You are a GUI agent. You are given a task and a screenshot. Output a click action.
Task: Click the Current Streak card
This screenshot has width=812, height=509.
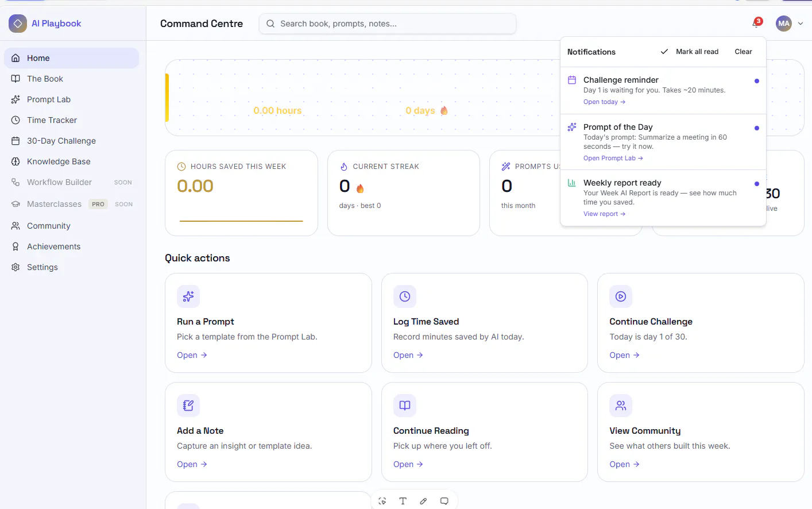point(404,193)
